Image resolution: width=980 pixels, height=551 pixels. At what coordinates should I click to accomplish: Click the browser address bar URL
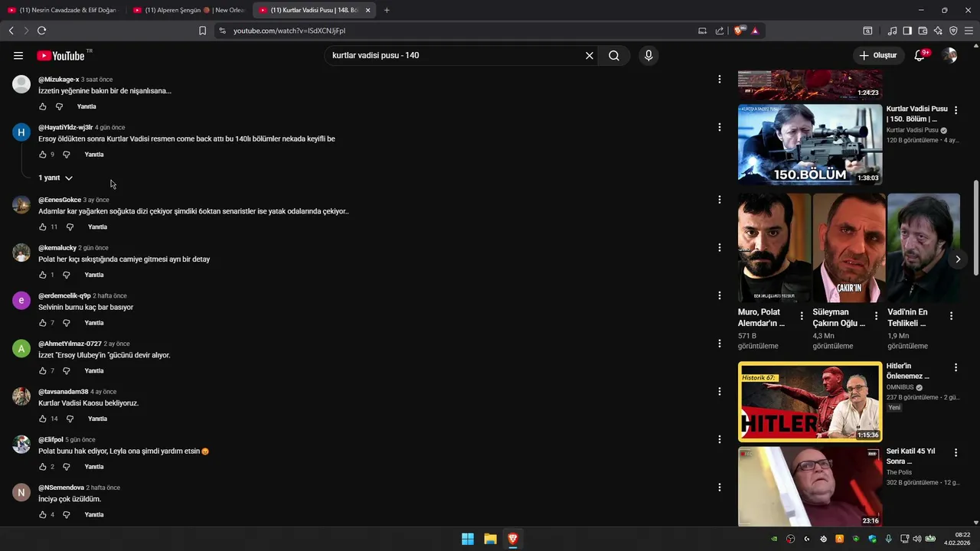pos(289,31)
